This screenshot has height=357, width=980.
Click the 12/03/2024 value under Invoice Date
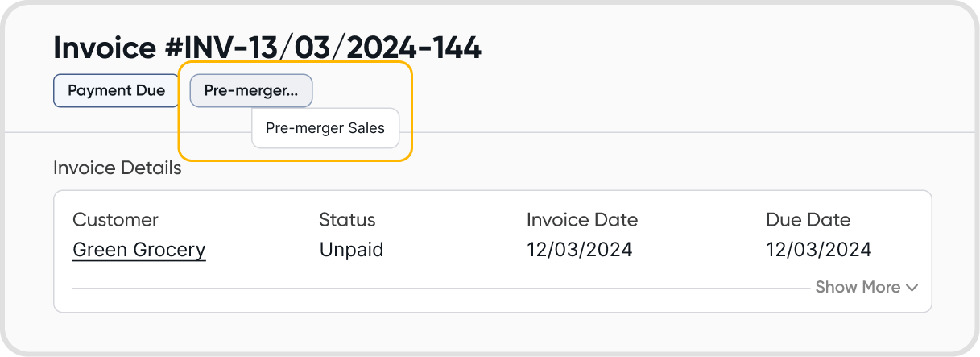(579, 250)
